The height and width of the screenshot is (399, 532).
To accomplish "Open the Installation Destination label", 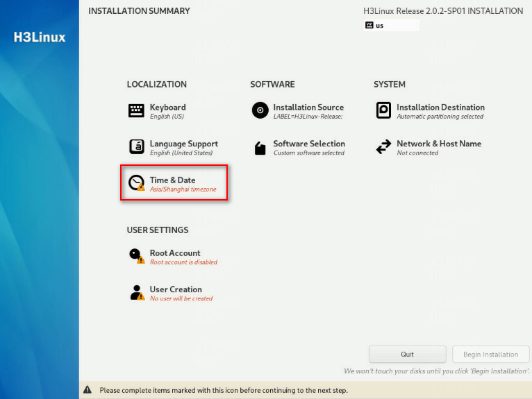I will tap(441, 107).
